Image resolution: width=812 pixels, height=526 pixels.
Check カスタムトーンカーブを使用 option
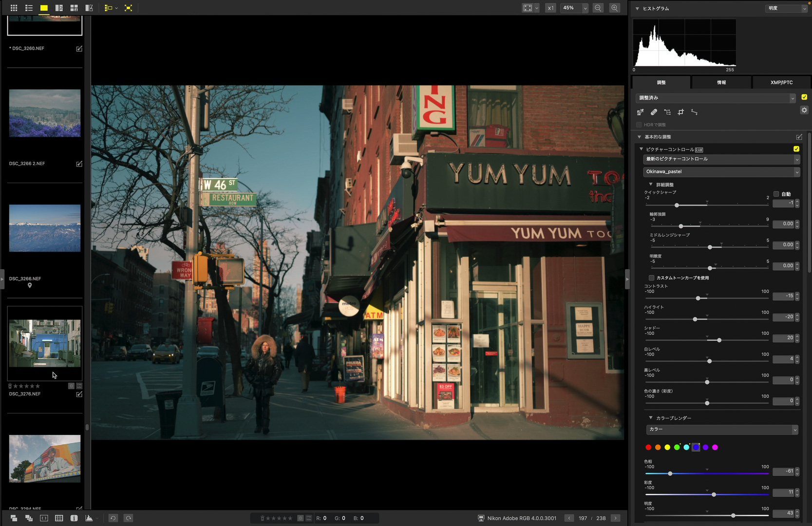(651, 278)
